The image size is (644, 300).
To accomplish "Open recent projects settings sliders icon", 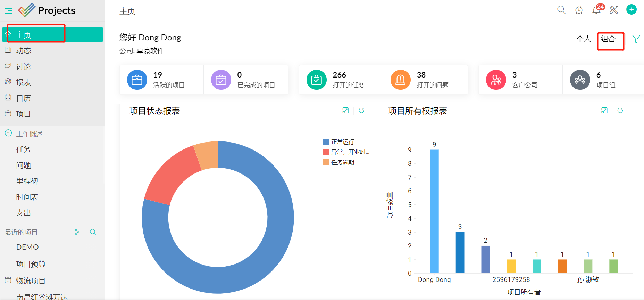I will tap(77, 232).
